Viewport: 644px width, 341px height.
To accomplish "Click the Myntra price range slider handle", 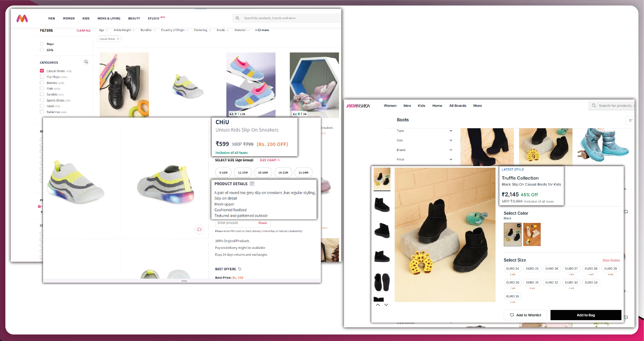I will tap(39, 207).
